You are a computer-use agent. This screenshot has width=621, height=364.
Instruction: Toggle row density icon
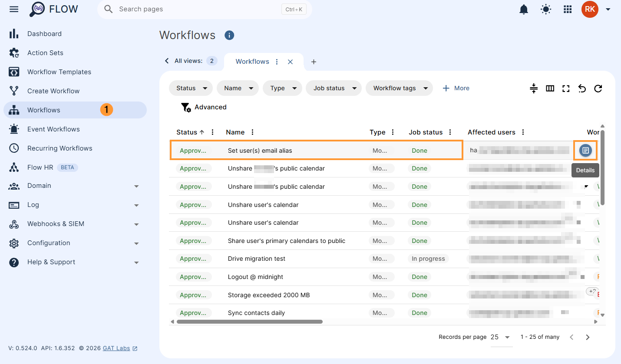534,89
